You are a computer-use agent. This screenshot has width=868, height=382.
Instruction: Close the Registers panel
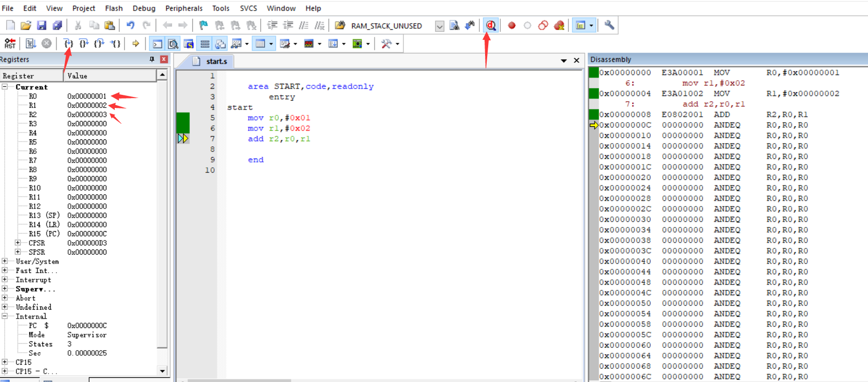click(x=164, y=59)
